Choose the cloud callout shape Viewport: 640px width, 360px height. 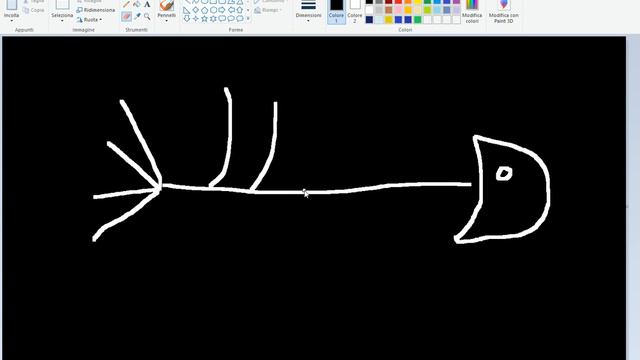click(240, 18)
